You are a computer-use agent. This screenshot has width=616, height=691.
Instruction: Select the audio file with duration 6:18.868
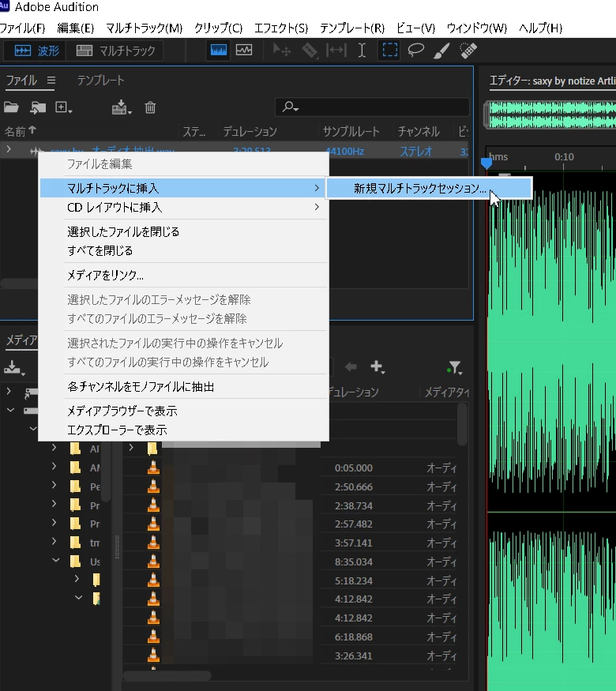click(x=290, y=637)
